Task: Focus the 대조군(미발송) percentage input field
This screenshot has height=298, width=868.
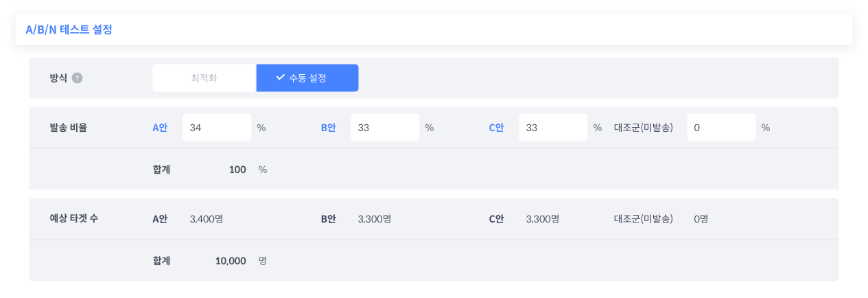Action: (x=720, y=128)
